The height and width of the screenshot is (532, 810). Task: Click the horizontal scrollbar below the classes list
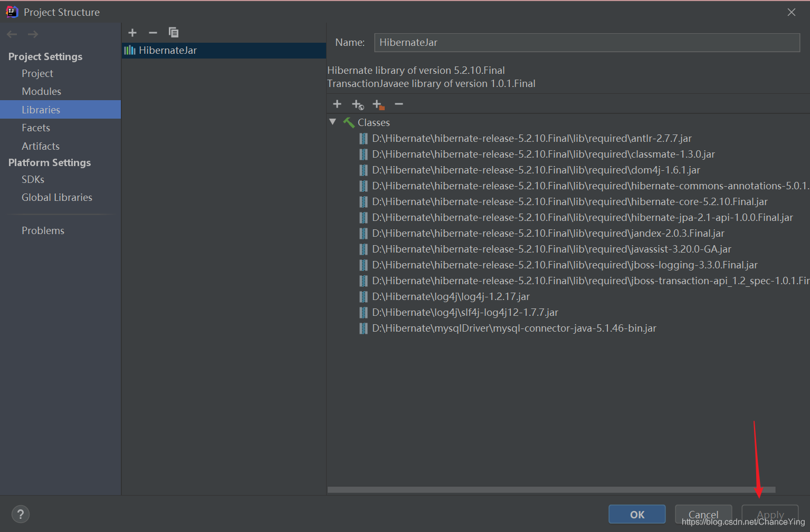(551, 490)
